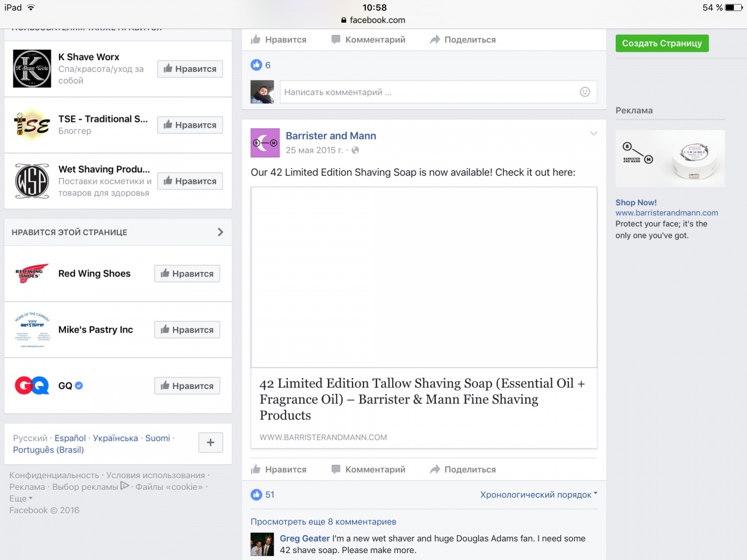The width and height of the screenshot is (747, 560).
Task: Click Поделиться under 42 Limited Edition post
Action: pos(463,470)
